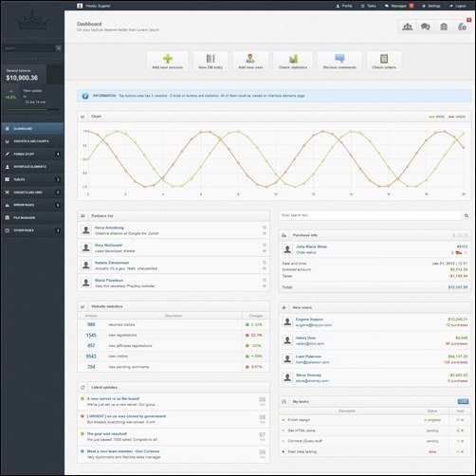Expand Tables sidebar menu
Screen dimensions: 476x476
pyautogui.click(x=32, y=179)
